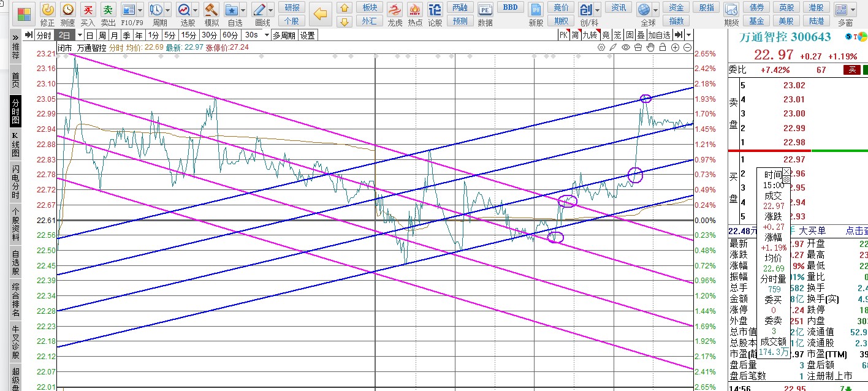Click the 买入 buy icon

point(88,10)
